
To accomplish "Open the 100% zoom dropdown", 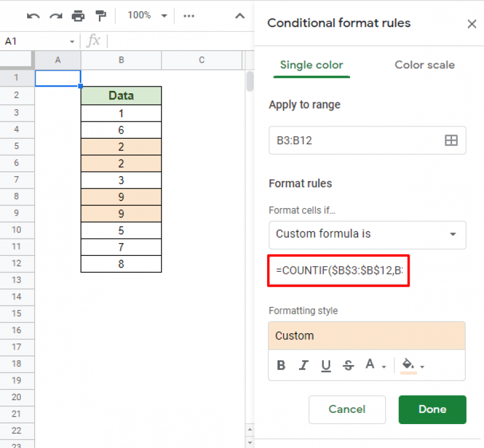I will tap(147, 16).
